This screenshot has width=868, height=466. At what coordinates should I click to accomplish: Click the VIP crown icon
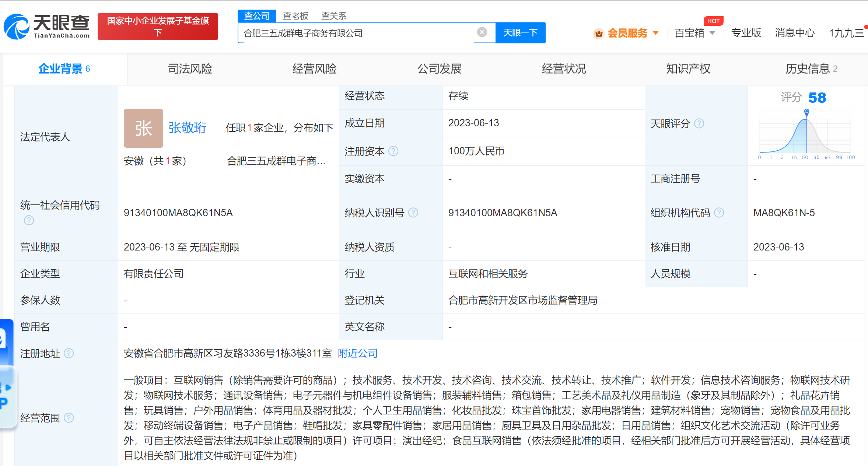click(599, 34)
